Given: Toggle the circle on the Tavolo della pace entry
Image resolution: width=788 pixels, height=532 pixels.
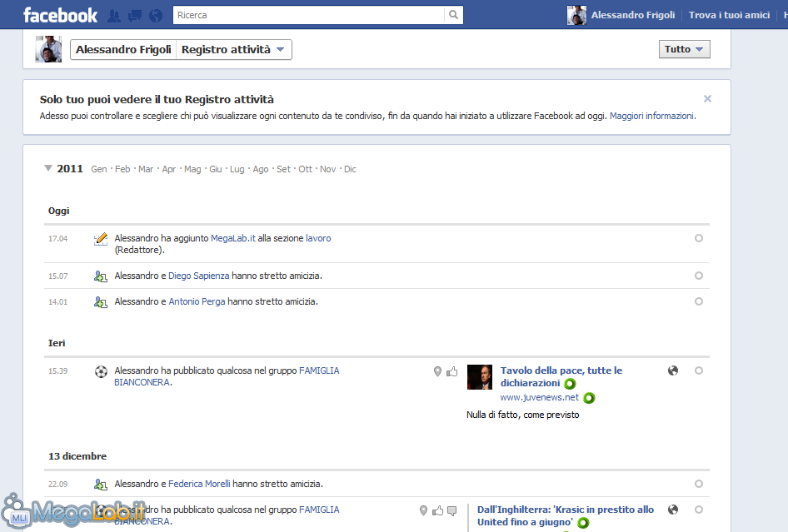Looking at the screenshot, I should [x=699, y=370].
